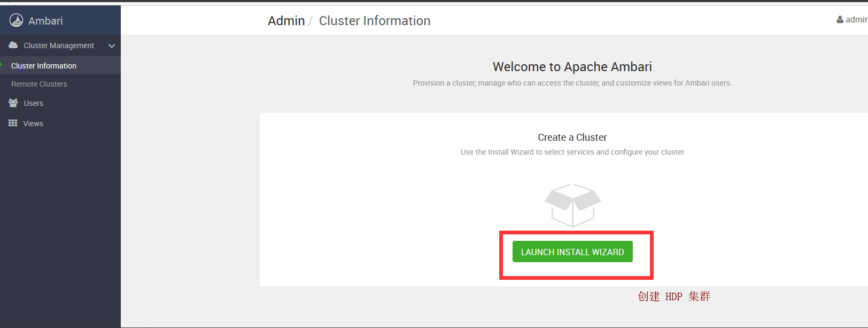Click the Users group icon
This screenshot has width=868, height=328.
(13, 103)
